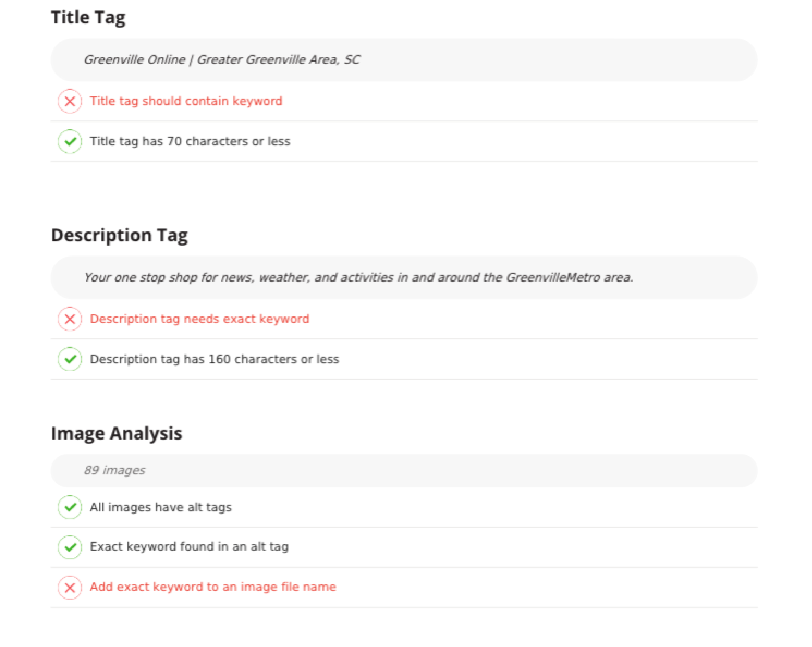Viewport: 812px width, 647px height.
Task: Click 'All images have alt tags' text
Action: [x=161, y=508]
